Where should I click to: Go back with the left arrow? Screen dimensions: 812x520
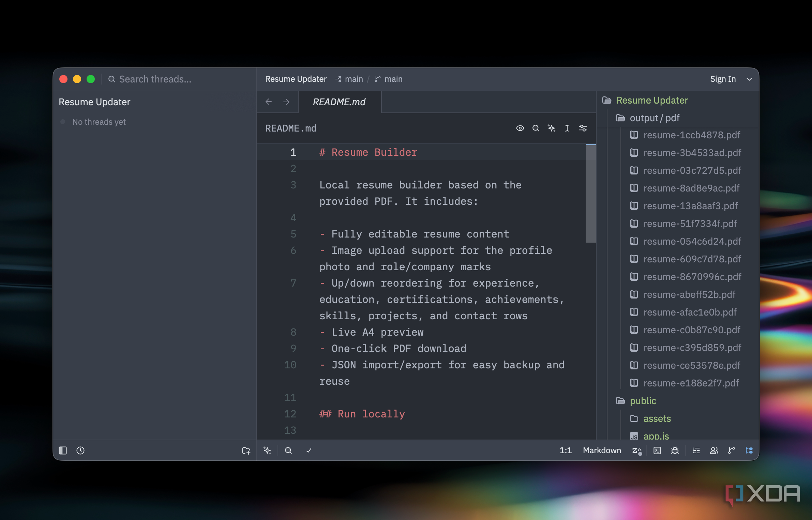point(269,102)
